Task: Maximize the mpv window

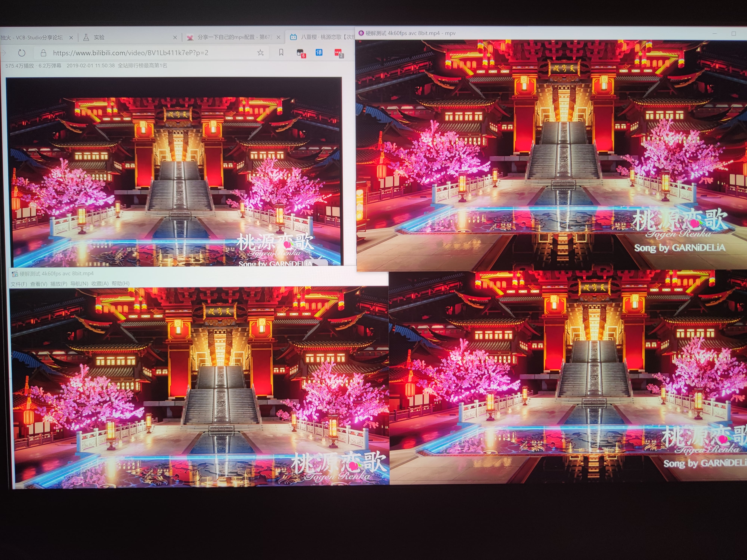Action: pos(734,34)
